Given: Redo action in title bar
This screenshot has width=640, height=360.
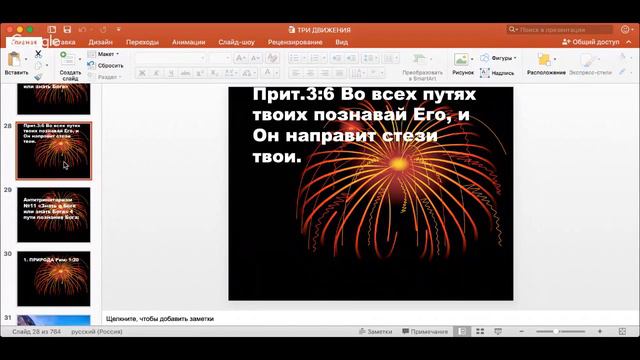Looking at the screenshot, I should click(x=103, y=29).
